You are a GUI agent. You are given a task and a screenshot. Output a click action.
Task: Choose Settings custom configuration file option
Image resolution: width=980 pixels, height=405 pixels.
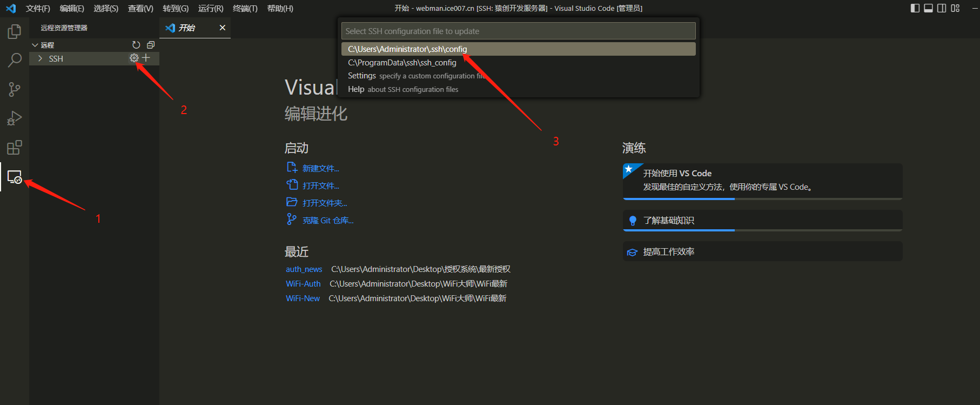[518, 76]
